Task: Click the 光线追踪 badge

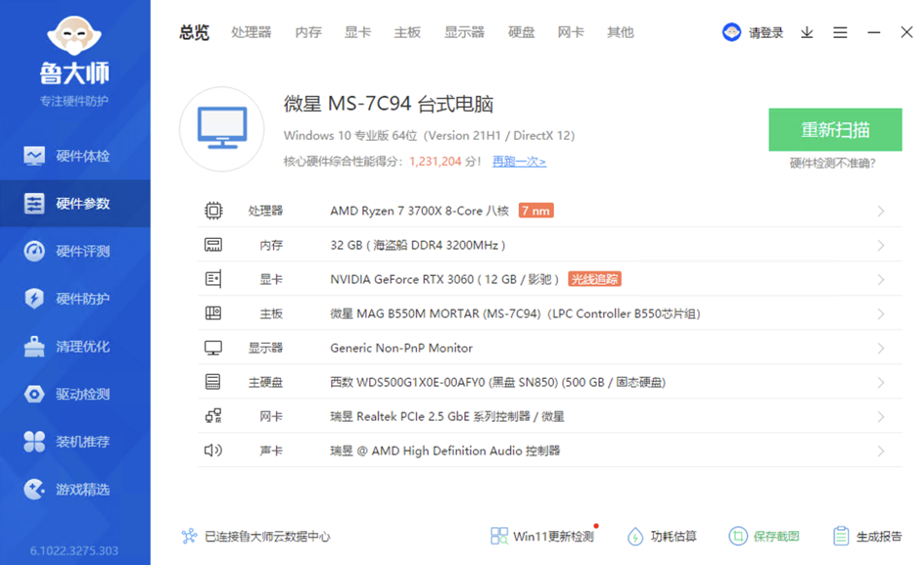Action: click(595, 279)
